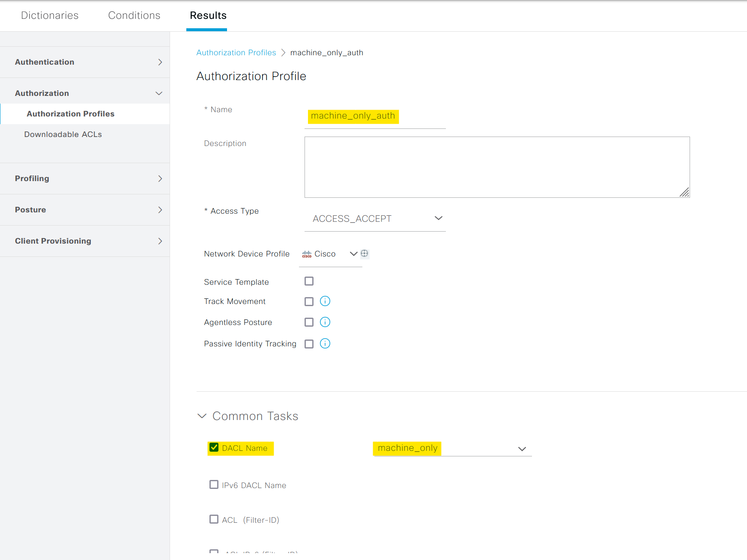The image size is (747, 560).
Task: Open the DACL Name value dropdown
Action: (522, 449)
